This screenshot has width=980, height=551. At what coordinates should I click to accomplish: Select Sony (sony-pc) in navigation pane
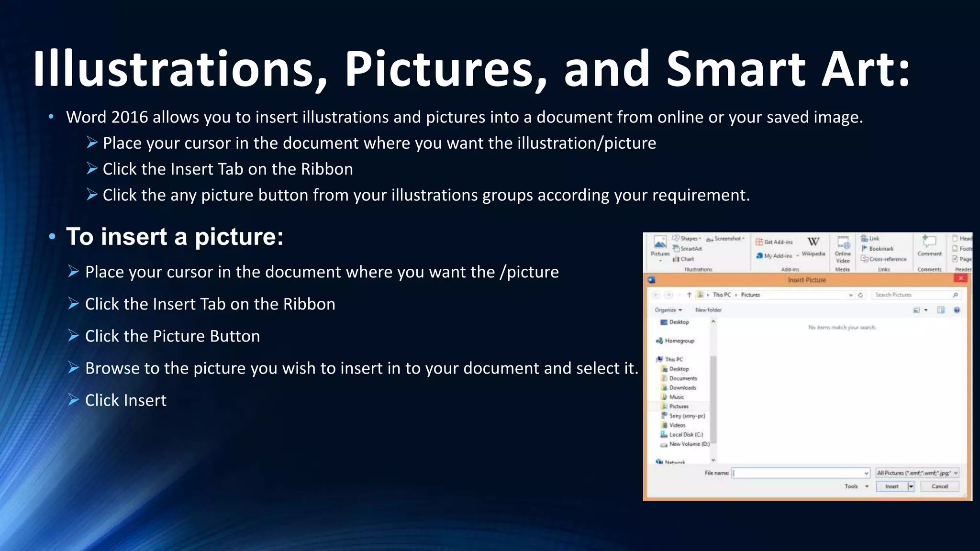pos(683,416)
